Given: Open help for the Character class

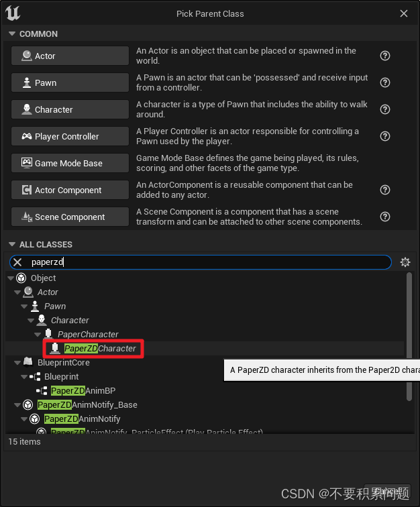Looking at the screenshot, I should [x=384, y=109].
